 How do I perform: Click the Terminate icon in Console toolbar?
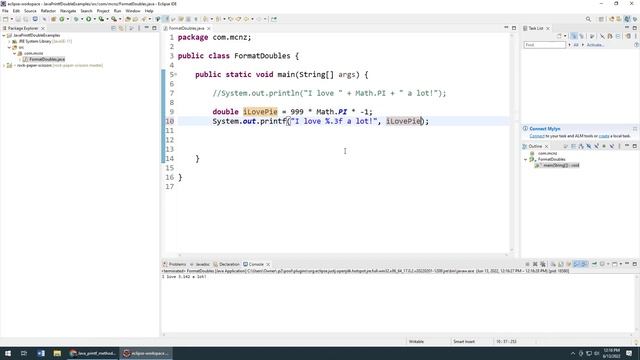pos(527,264)
